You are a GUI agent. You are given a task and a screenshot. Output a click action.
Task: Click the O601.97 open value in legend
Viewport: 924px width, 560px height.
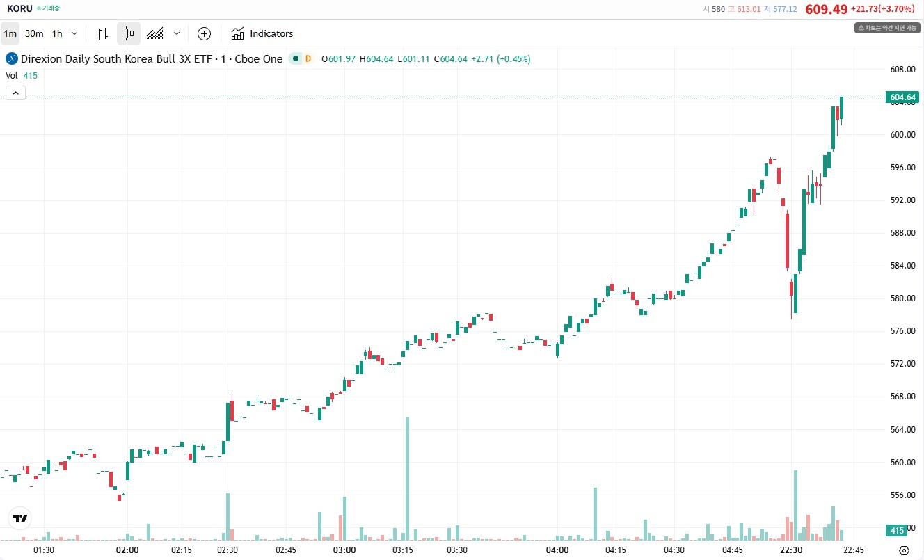(x=339, y=59)
